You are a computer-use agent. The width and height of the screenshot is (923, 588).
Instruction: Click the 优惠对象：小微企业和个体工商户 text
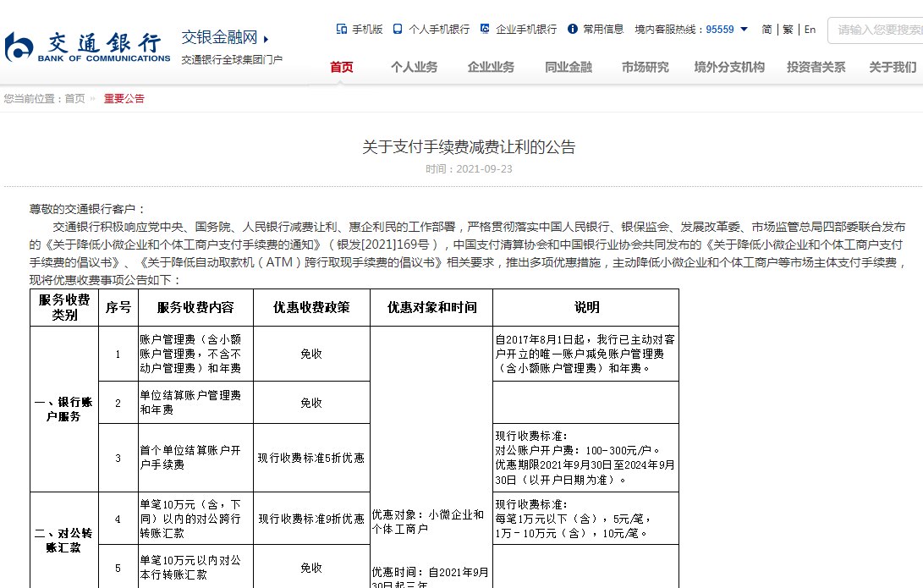coord(428,522)
